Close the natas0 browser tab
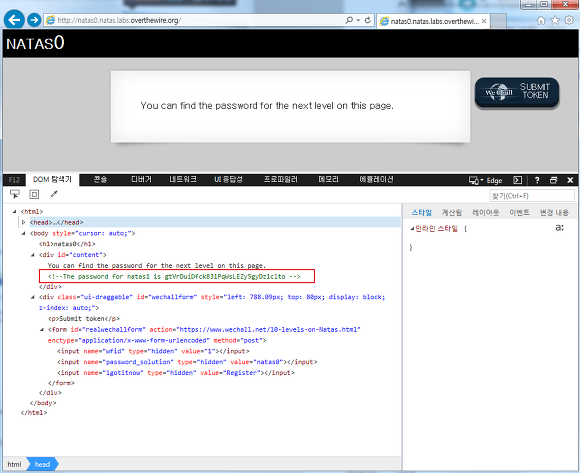The width and height of the screenshot is (580, 473). pyautogui.click(x=484, y=21)
